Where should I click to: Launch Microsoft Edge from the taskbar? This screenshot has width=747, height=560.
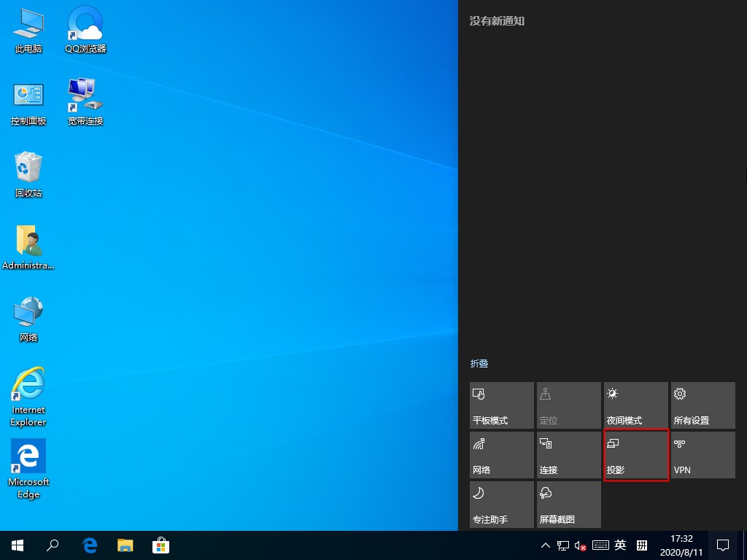pos(89,545)
